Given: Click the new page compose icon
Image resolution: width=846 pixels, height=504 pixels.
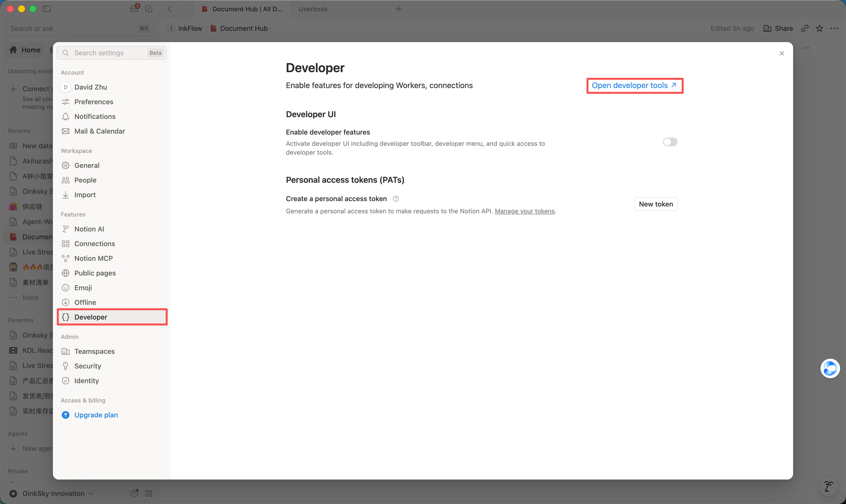Looking at the screenshot, I should [149, 9].
